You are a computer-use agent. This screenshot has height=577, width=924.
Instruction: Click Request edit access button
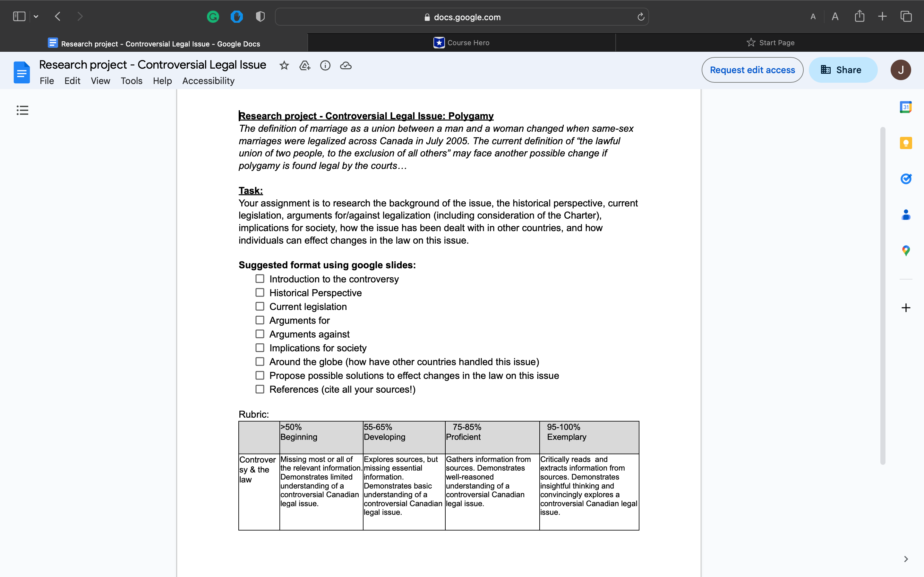tap(752, 70)
